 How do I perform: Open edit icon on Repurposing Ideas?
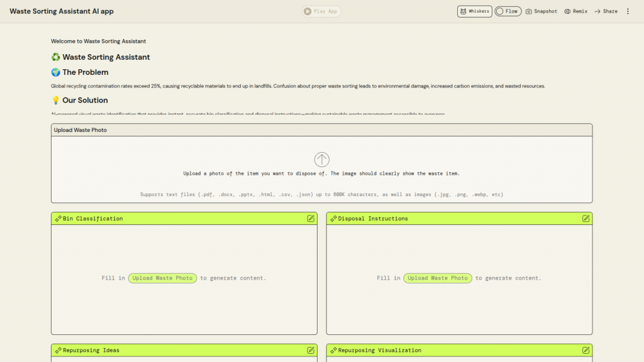(311, 350)
